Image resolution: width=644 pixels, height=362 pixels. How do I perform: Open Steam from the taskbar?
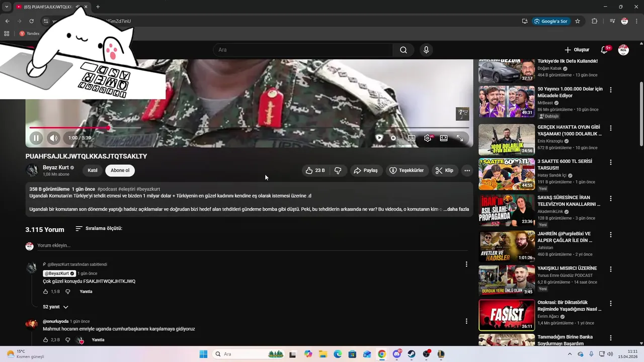pos(412,354)
